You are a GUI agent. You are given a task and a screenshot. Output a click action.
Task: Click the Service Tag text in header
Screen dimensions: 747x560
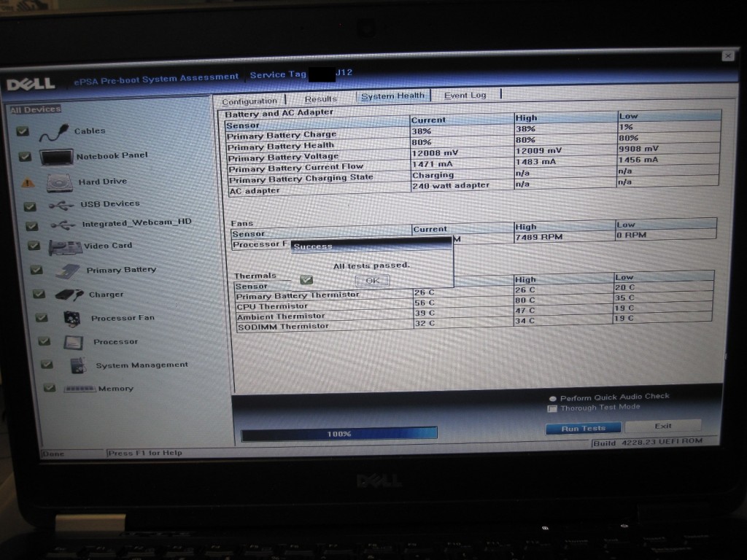278,75
